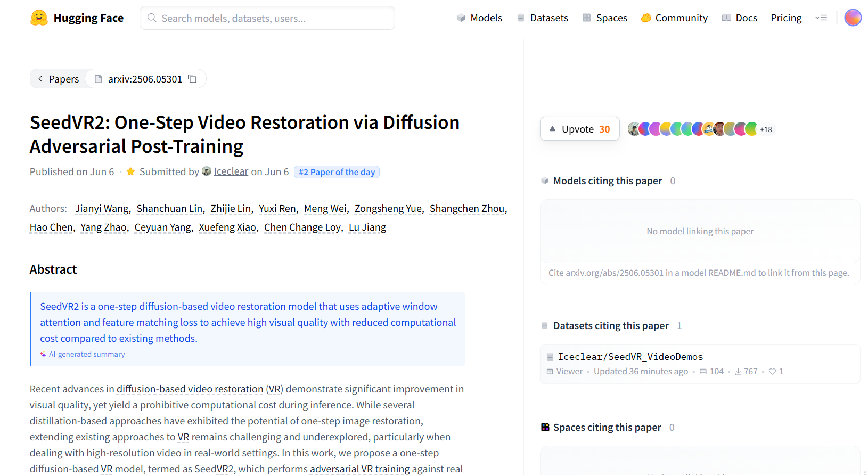Open author Chen Change Loy

(x=302, y=227)
